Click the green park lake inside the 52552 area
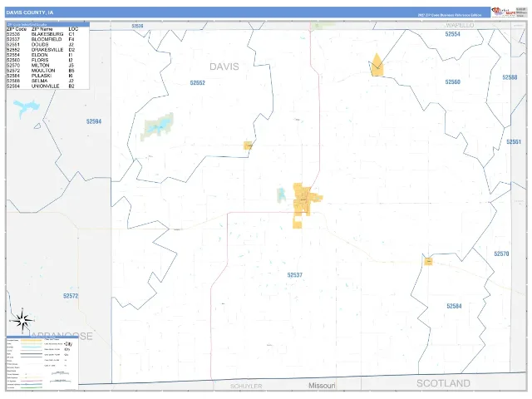Viewport: 532px width, 399px height. coord(158,126)
